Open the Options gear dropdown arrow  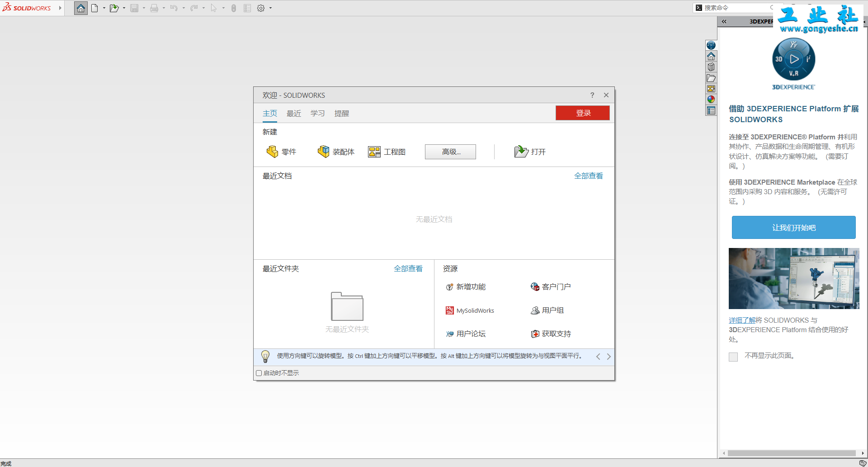(x=270, y=8)
